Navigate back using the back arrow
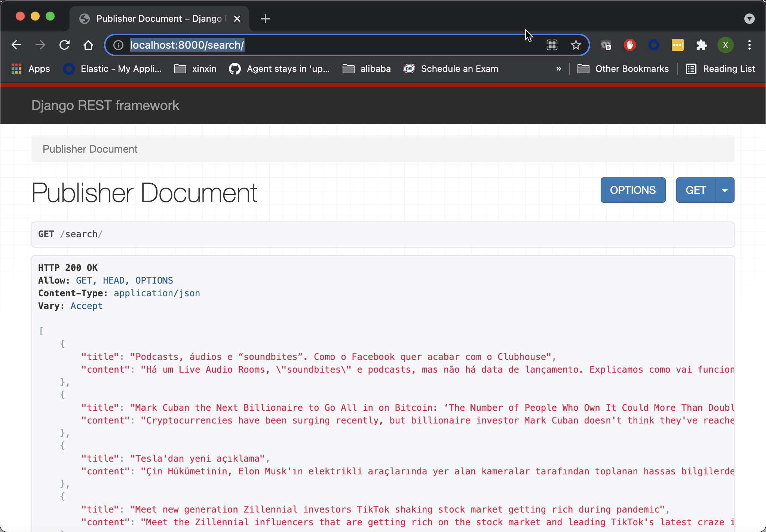Image resolution: width=766 pixels, height=532 pixels. tap(16, 45)
